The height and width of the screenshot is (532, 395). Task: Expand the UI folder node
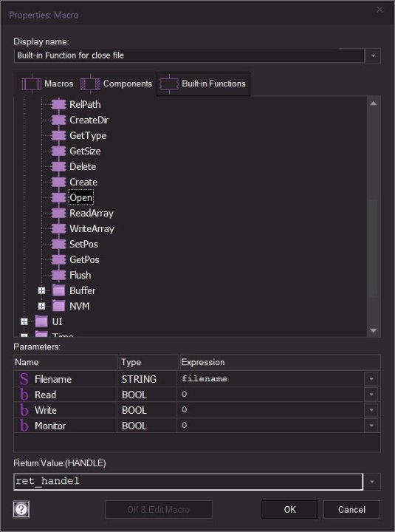[x=24, y=321]
